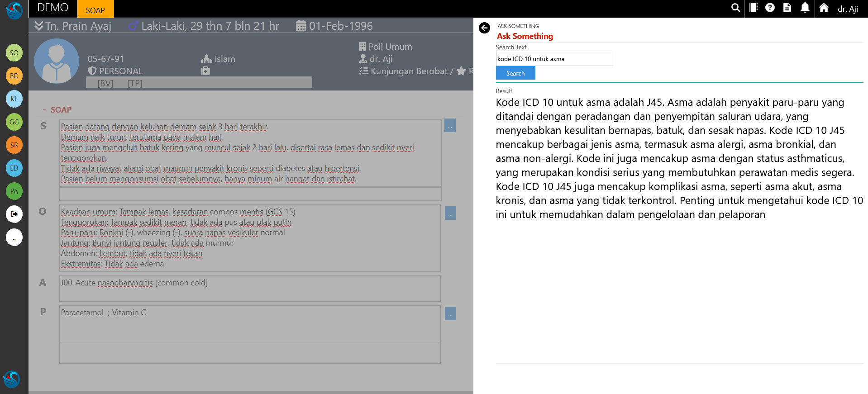Click the Search Text input field
This screenshot has height=394, width=868.
click(553, 59)
